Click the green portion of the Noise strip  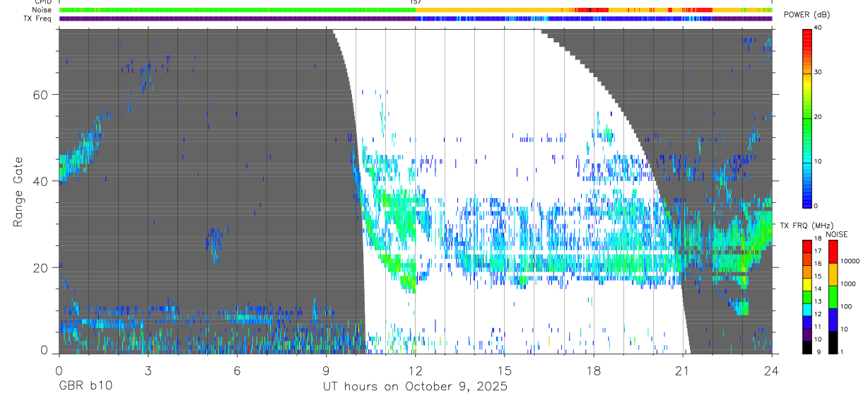(237, 10)
